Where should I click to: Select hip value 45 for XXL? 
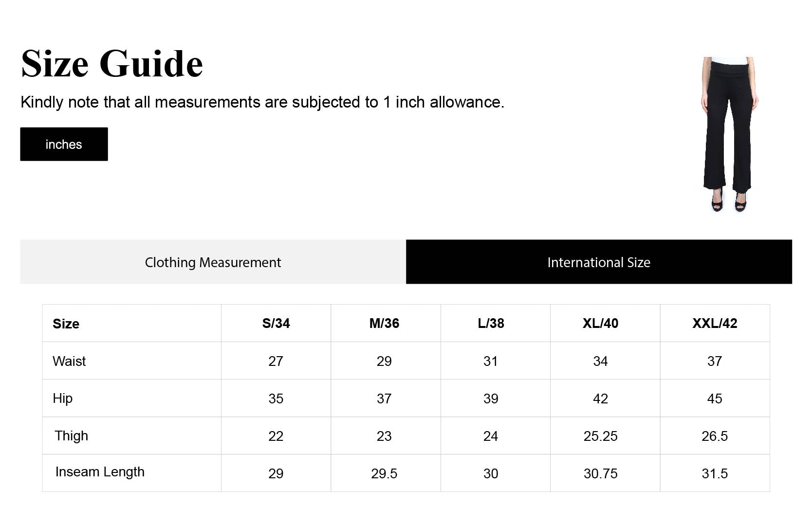(714, 398)
